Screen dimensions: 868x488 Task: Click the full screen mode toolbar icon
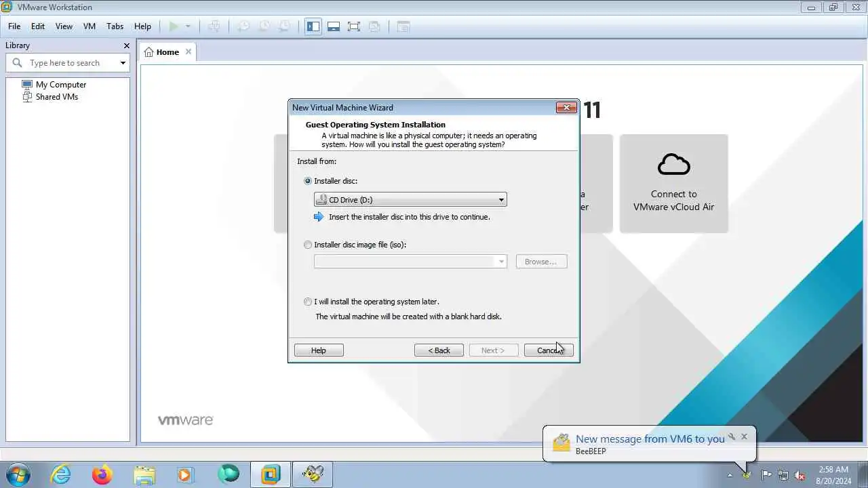[354, 26]
